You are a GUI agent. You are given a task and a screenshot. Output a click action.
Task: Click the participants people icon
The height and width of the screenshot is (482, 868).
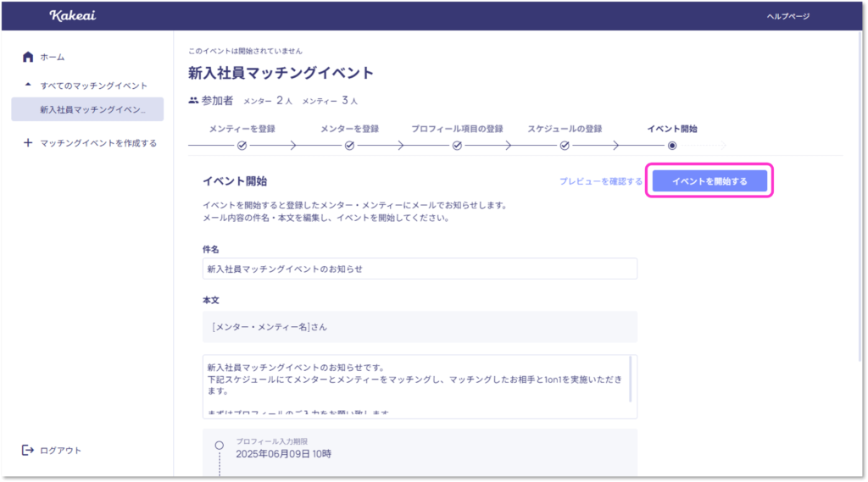pyautogui.click(x=193, y=101)
